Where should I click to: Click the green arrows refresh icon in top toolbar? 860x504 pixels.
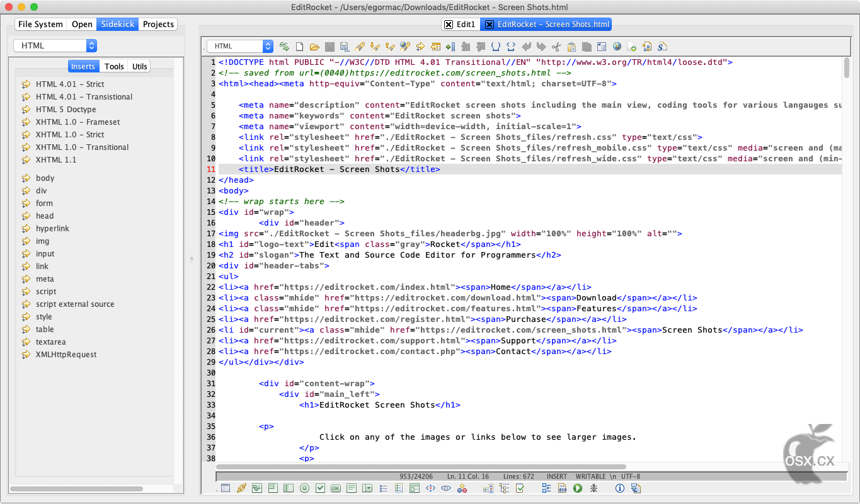[x=285, y=46]
